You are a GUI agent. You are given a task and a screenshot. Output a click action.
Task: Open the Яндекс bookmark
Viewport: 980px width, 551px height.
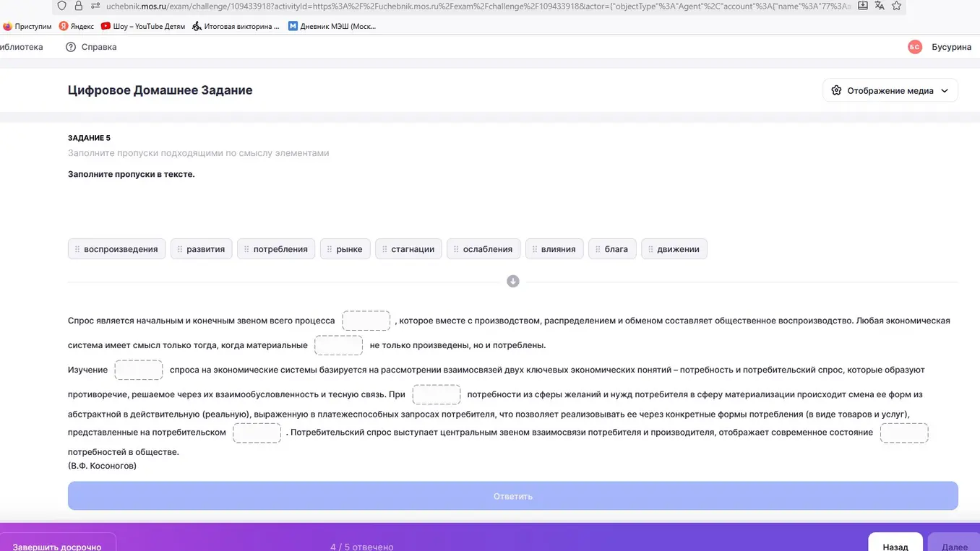77,26
